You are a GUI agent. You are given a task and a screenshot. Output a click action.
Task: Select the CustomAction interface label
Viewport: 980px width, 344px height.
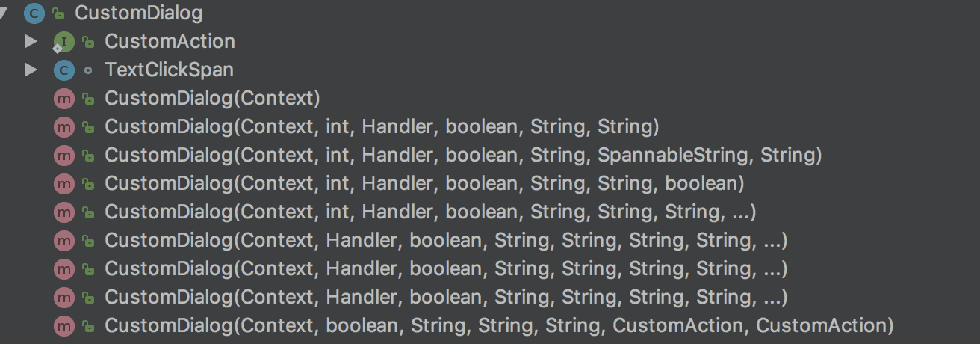pyautogui.click(x=170, y=41)
